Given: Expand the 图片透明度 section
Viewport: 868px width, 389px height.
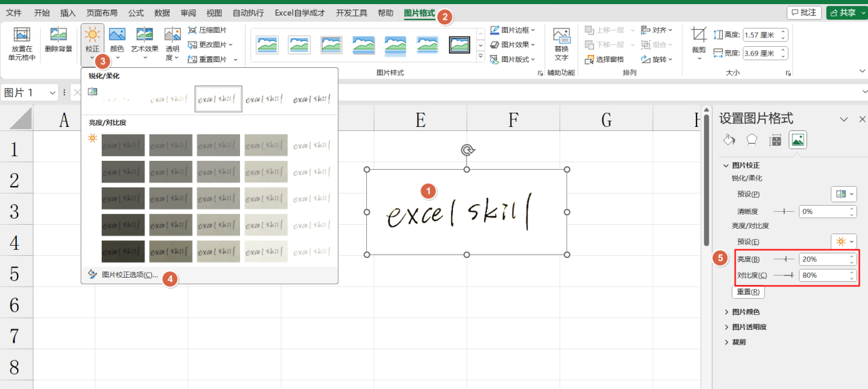Looking at the screenshot, I should [x=726, y=327].
